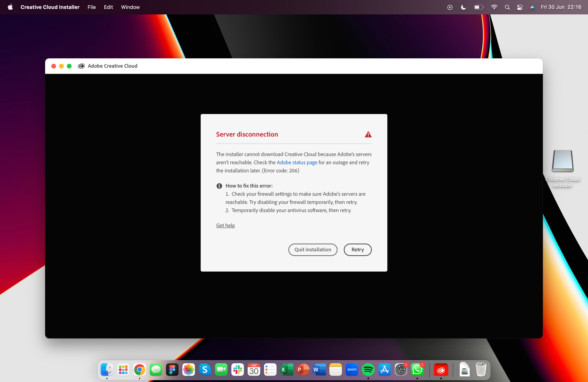The height and width of the screenshot is (382, 588).
Task: Click the red warning triangle icon
Action: coord(368,134)
